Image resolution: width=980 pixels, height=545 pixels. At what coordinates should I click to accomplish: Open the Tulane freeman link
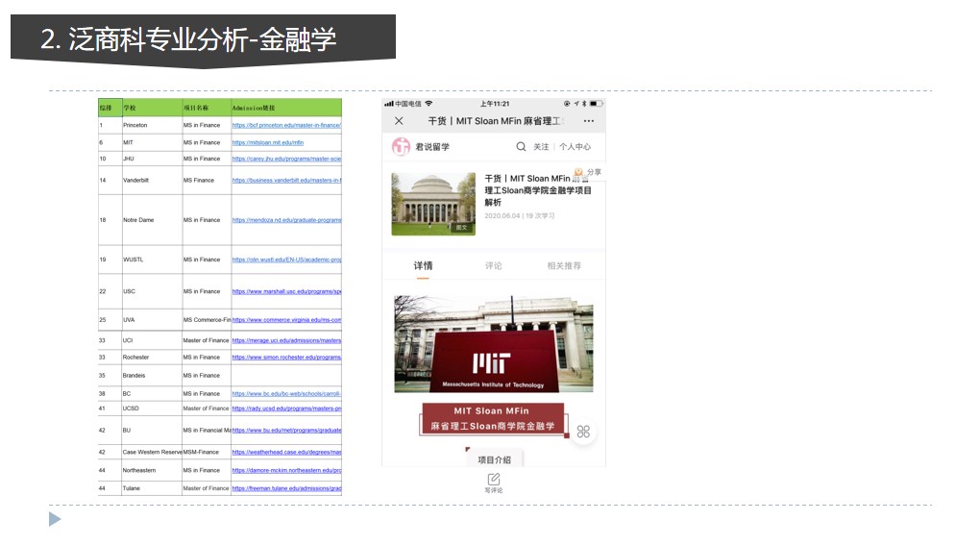[x=286, y=488]
